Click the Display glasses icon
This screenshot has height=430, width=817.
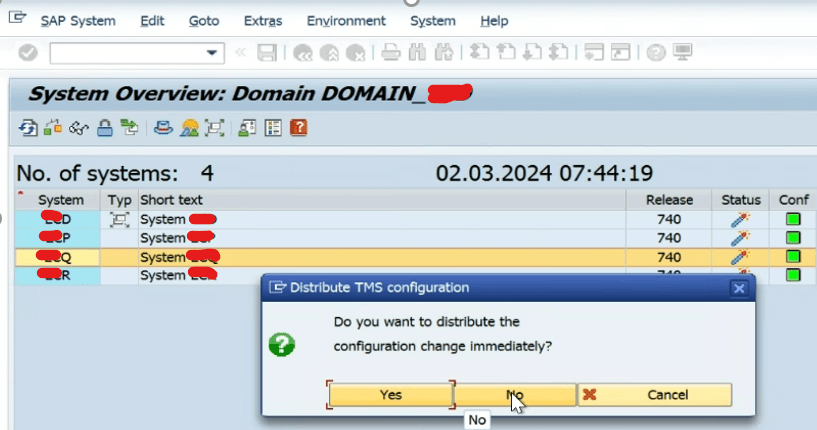(x=79, y=128)
